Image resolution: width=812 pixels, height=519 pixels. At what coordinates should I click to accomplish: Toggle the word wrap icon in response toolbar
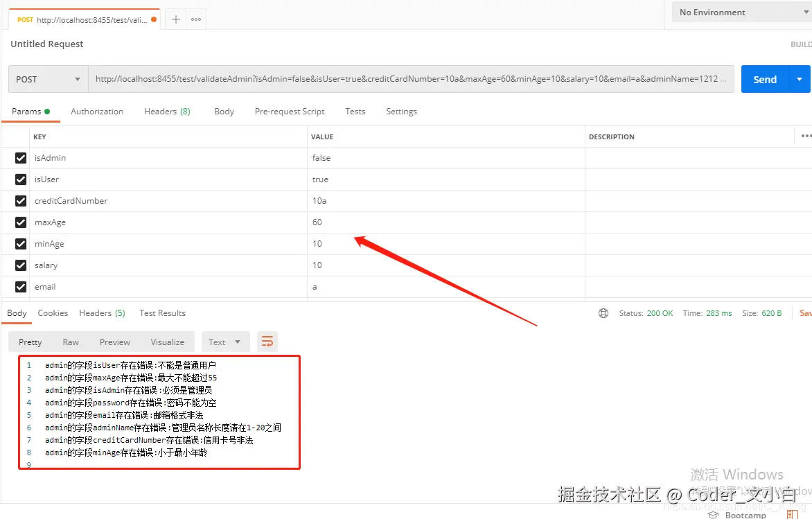(267, 342)
